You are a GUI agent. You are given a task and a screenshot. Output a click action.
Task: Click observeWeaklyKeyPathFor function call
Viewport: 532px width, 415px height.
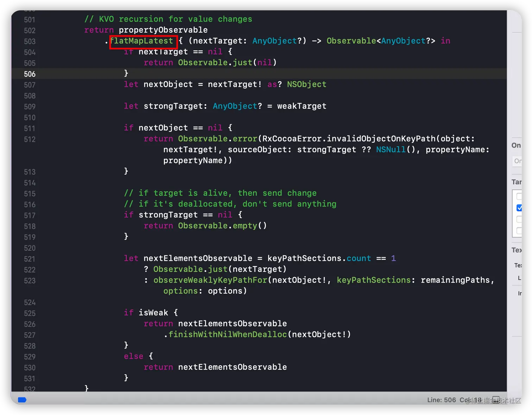[210, 280]
